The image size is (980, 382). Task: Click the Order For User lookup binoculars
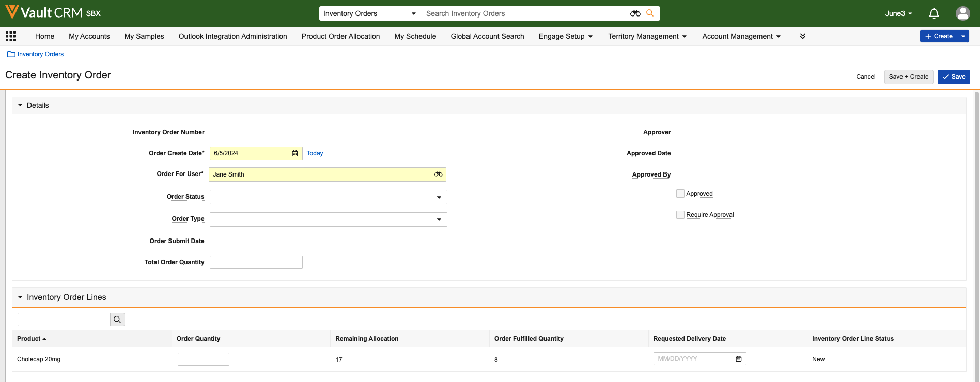click(x=438, y=174)
